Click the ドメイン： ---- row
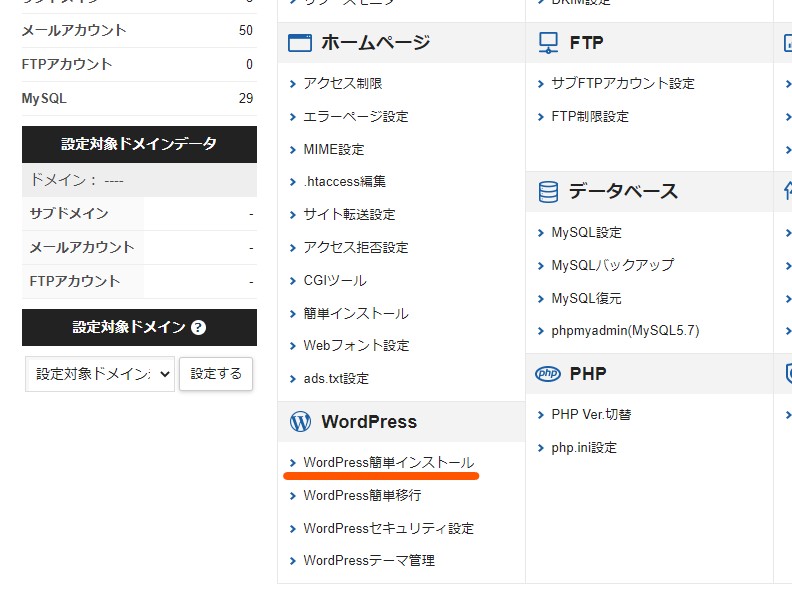792x595 pixels. click(x=139, y=180)
